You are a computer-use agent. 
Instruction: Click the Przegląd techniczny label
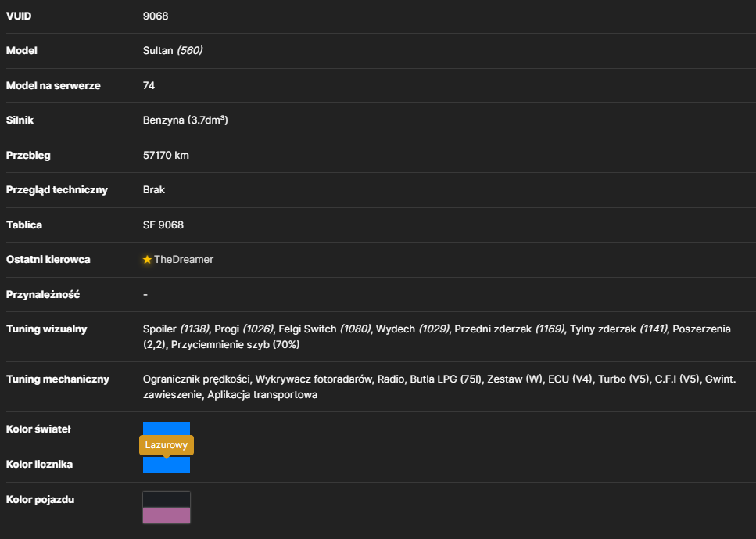point(57,190)
